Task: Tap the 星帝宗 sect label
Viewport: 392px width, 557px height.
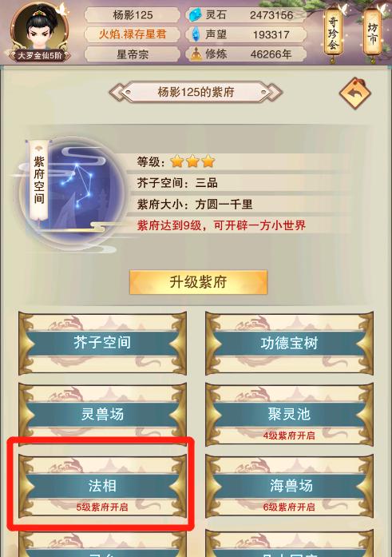Action: coord(133,54)
